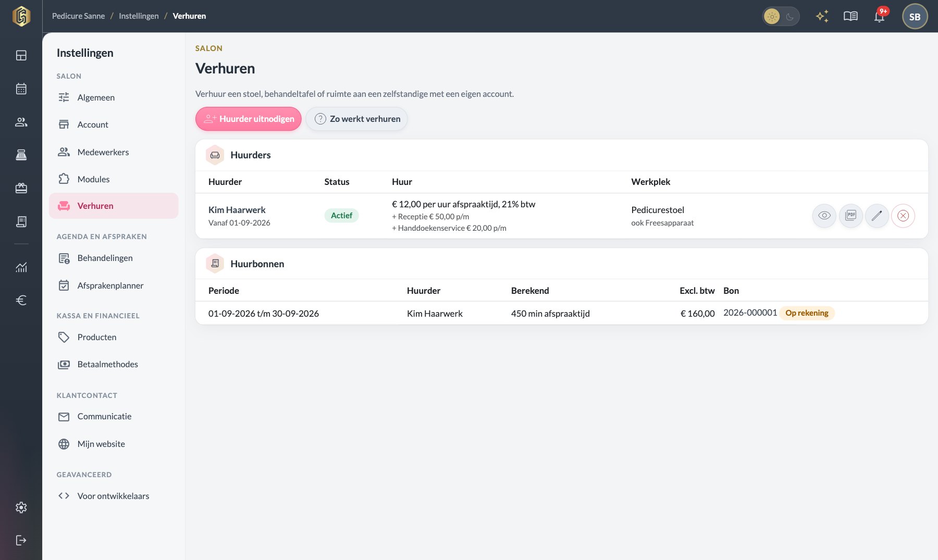Toggle the light/dark theme switch

click(x=781, y=16)
